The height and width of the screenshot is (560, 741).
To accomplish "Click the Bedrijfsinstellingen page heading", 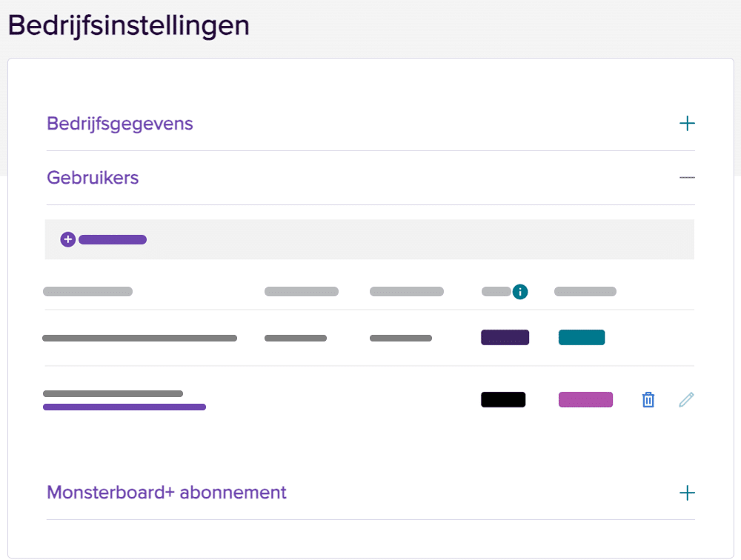I will (x=128, y=25).
